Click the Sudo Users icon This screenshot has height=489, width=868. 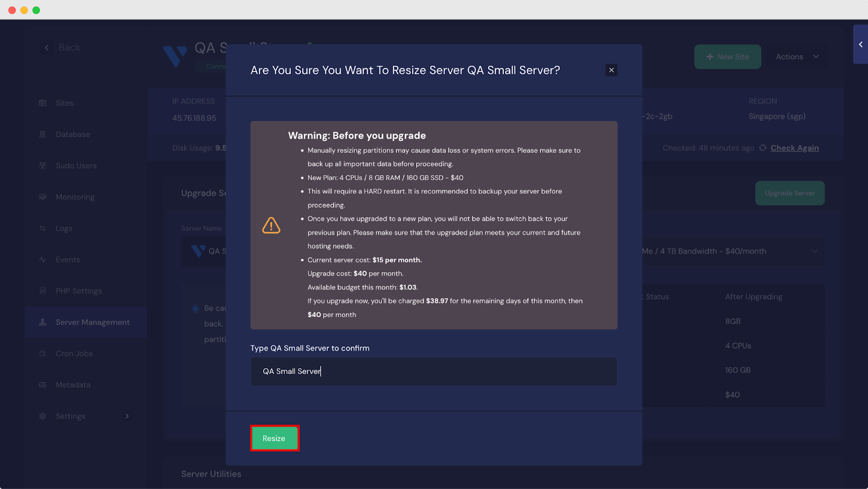43,166
